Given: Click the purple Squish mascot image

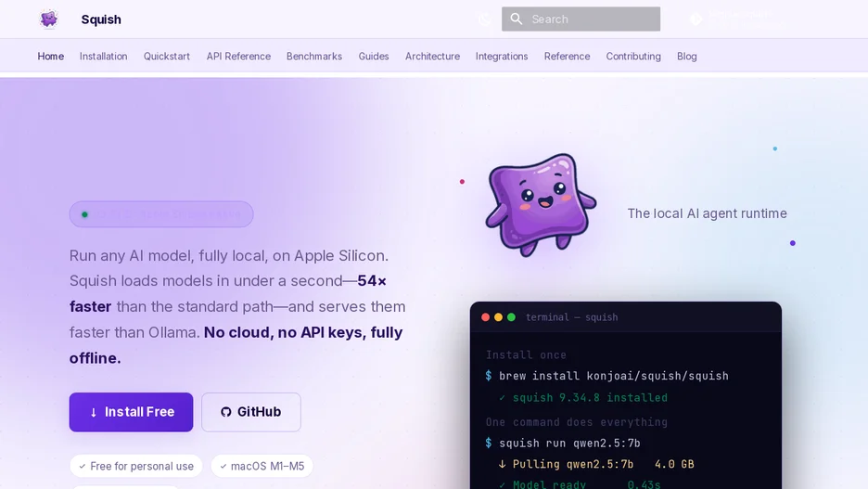Looking at the screenshot, I should coord(541,204).
